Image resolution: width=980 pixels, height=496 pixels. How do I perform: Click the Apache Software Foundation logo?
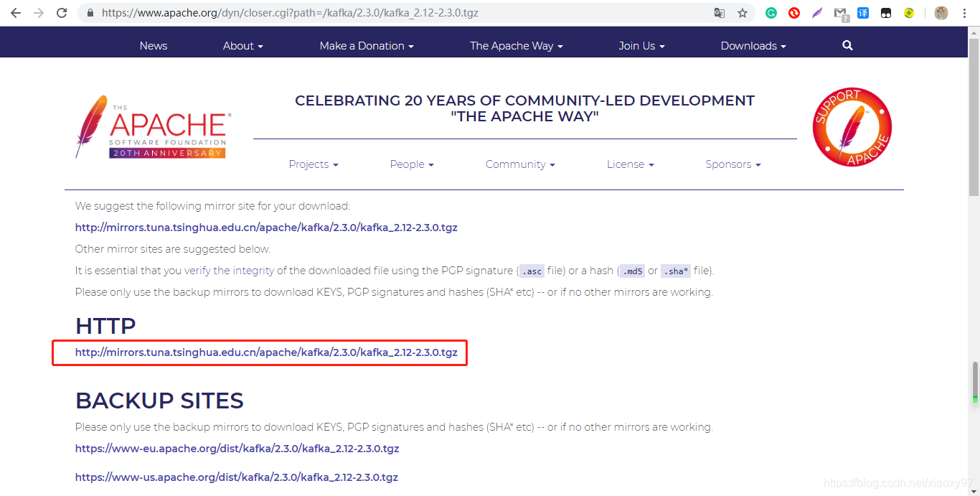[x=152, y=127]
